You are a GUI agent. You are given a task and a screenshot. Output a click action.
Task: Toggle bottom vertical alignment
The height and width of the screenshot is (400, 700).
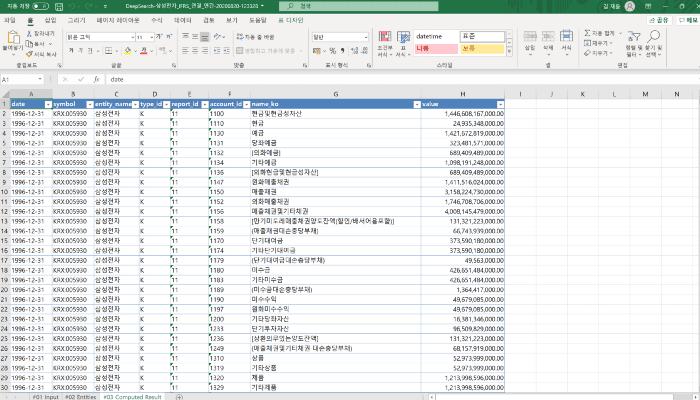[x=204, y=37]
